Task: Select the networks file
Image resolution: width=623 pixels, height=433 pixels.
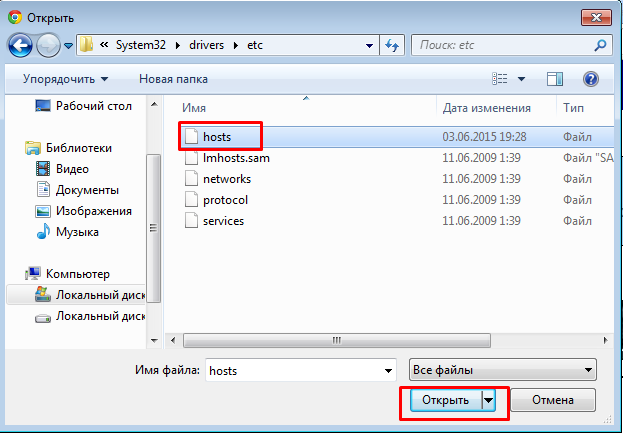Action: pyautogui.click(x=227, y=179)
